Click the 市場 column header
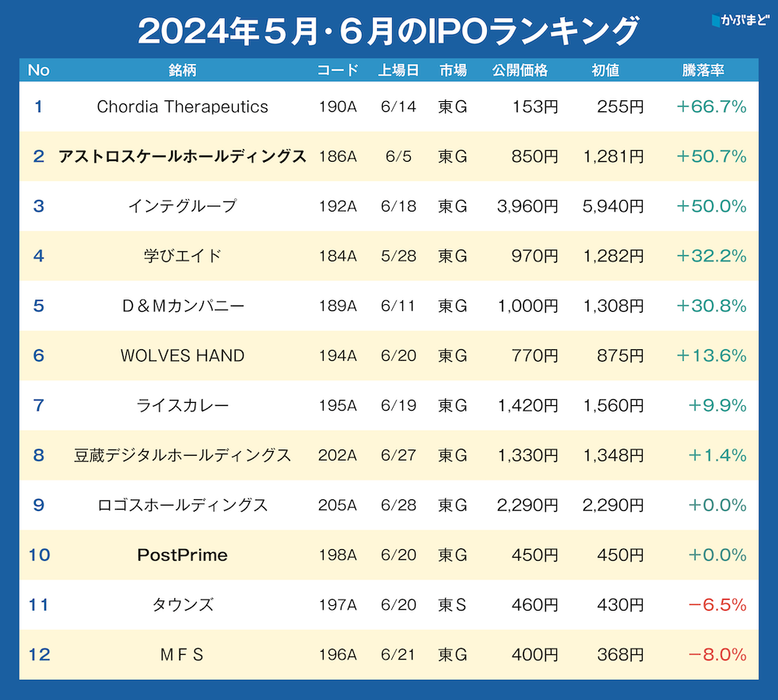The height and width of the screenshot is (700, 778). [x=453, y=70]
